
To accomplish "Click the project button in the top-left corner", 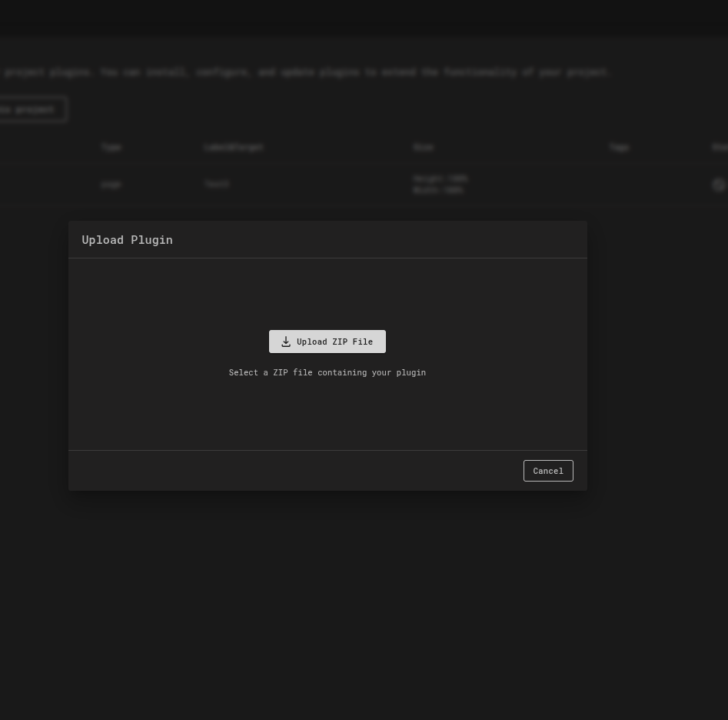I will point(27,109).
